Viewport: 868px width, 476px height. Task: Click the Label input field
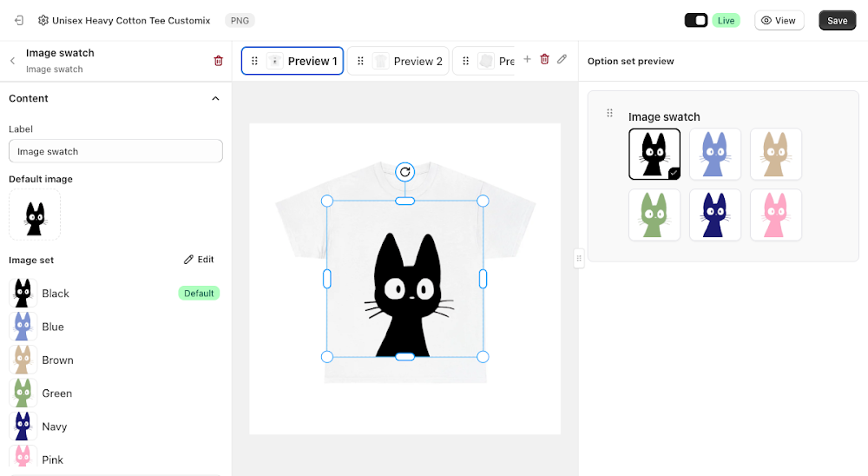tap(115, 151)
